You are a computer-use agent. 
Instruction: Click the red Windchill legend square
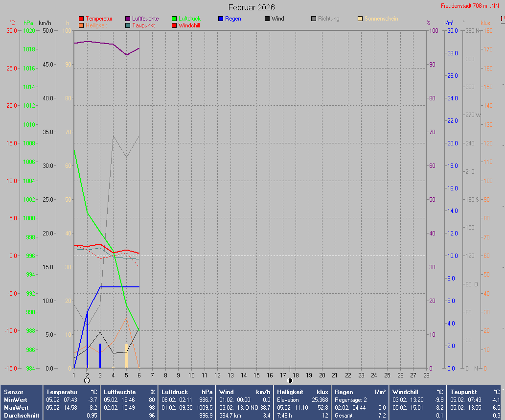click(x=174, y=25)
